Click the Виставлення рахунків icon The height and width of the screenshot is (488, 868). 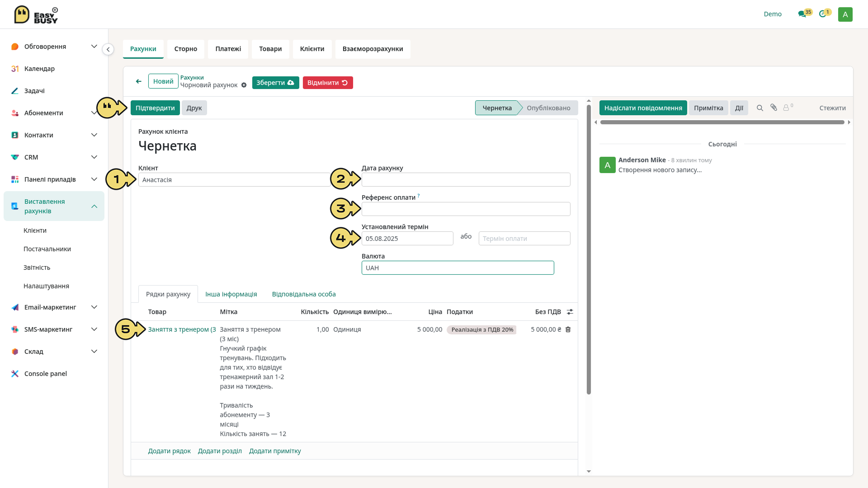tap(15, 206)
